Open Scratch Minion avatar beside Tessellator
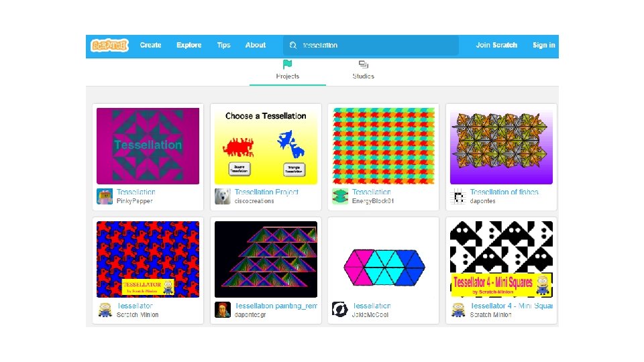The height and width of the screenshot is (362, 644). coord(105,310)
